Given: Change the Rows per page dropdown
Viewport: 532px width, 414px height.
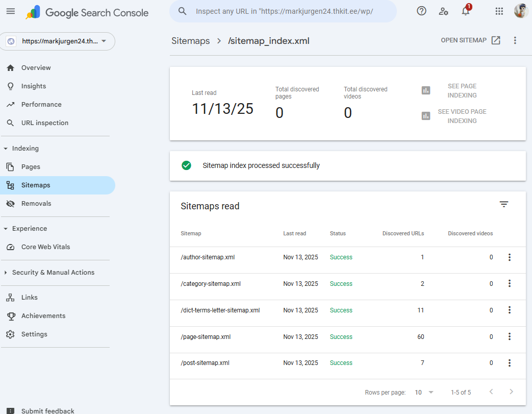Looking at the screenshot, I should tap(424, 393).
